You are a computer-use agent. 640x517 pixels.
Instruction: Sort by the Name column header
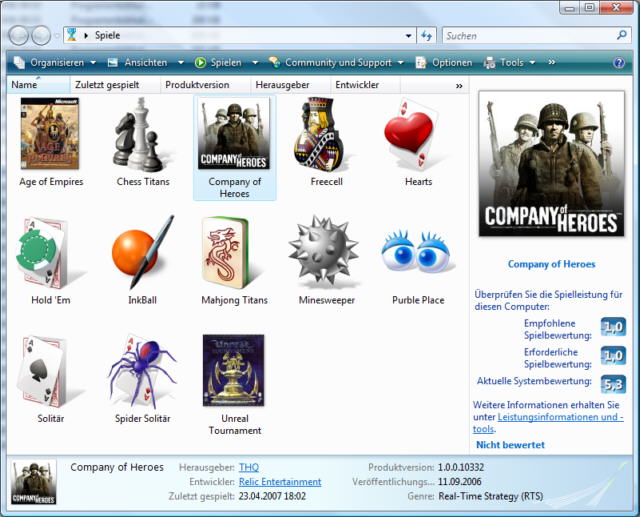38,85
